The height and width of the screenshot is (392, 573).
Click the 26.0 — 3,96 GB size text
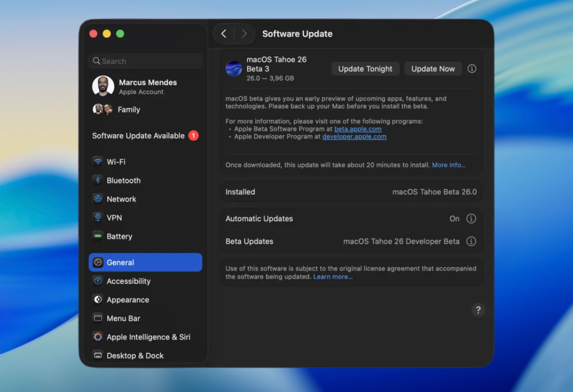(x=270, y=78)
